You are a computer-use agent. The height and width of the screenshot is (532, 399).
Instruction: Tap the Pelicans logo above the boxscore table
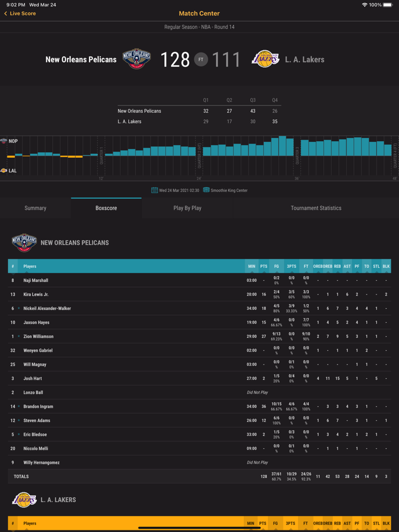point(25,243)
